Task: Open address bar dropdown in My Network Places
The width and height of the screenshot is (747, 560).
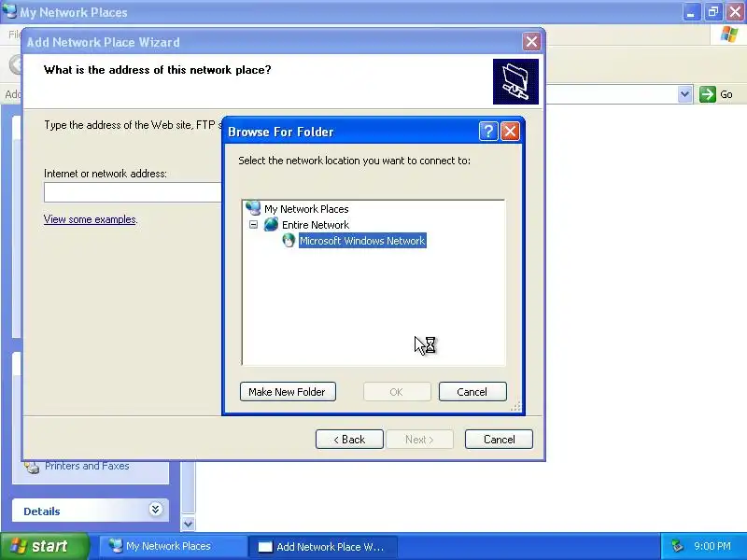Action: coord(684,94)
